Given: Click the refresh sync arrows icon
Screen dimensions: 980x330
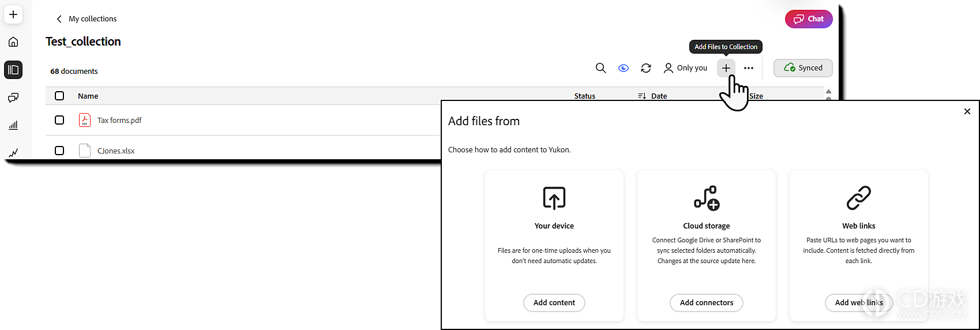Looking at the screenshot, I should [x=646, y=68].
